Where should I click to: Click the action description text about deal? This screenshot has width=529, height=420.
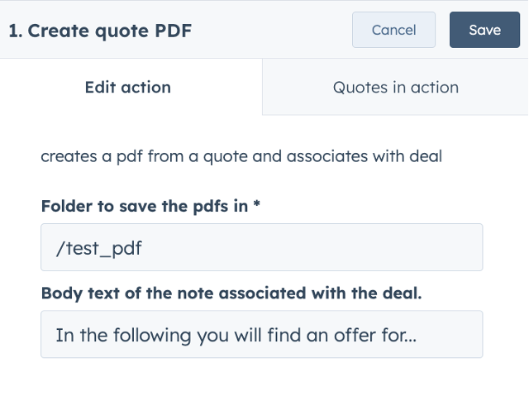[241, 156]
